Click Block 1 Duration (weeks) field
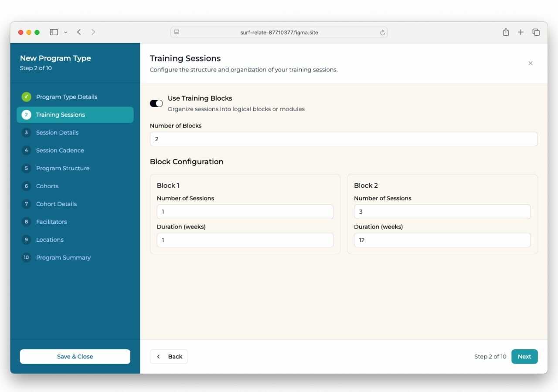 pos(245,240)
